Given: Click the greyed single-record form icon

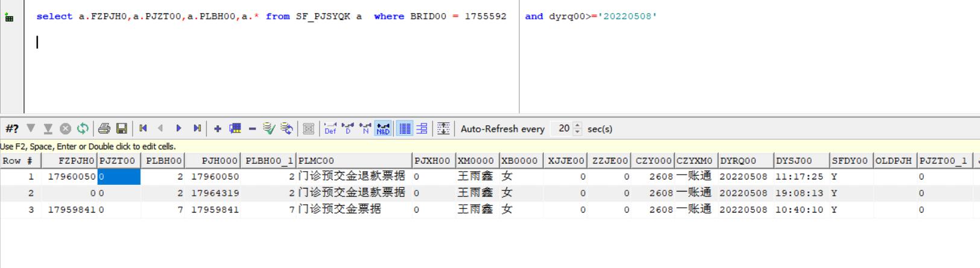Looking at the screenshot, I should click(x=308, y=129).
